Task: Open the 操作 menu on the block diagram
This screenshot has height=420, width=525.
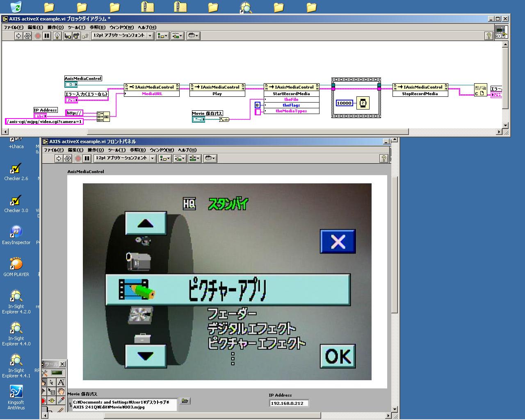Action: click(x=56, y=27)
